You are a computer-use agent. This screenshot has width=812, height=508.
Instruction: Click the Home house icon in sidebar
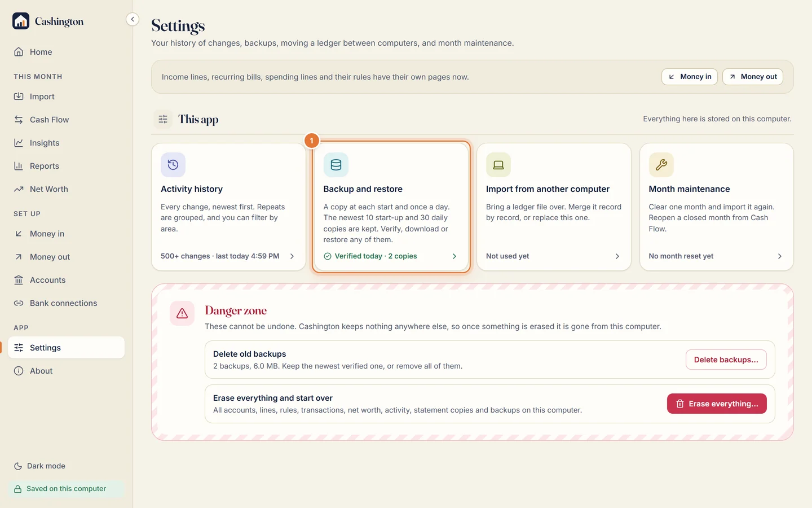click(x=19, y=52)
